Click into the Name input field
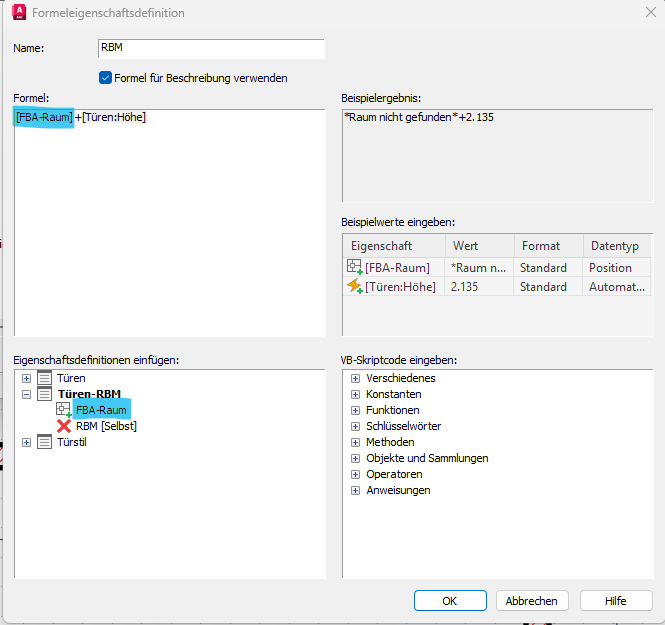This screenshot has width=665, height=625. click(211, 49)
